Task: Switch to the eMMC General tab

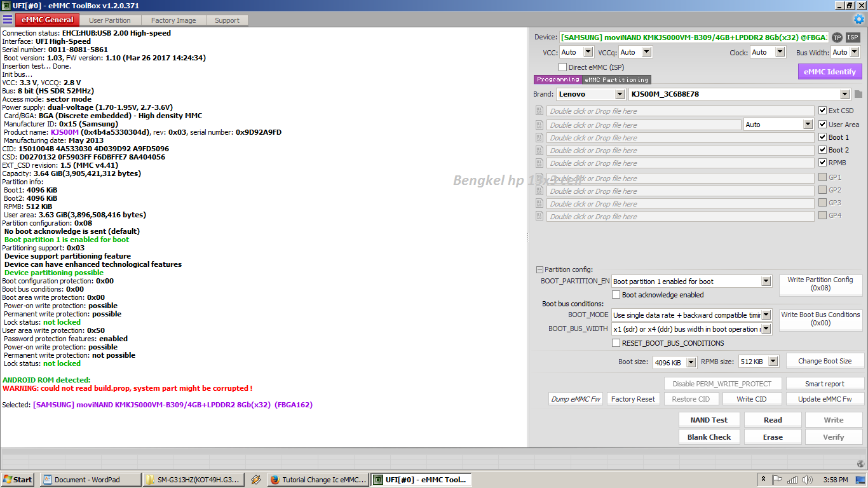Action: 48,20
